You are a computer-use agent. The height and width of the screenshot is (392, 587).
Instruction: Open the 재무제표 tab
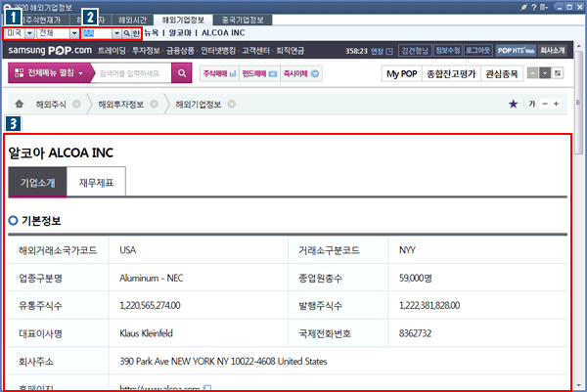point(96,183)
